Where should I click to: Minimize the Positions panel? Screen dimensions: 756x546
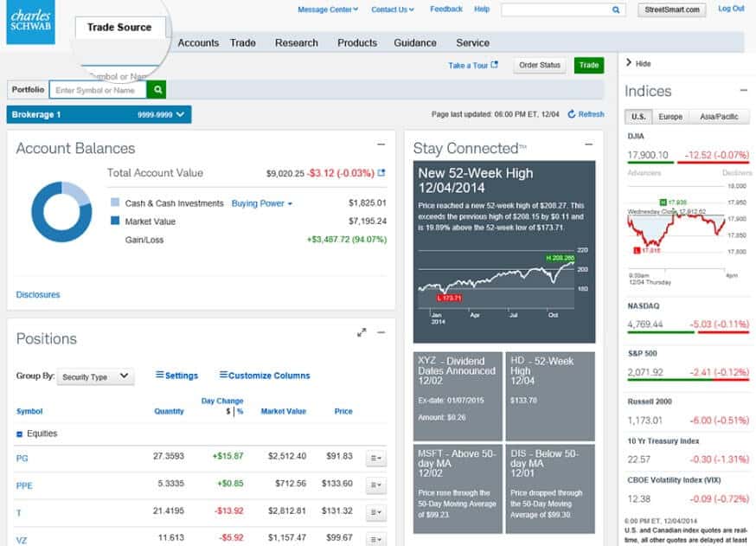pos(381,332)
